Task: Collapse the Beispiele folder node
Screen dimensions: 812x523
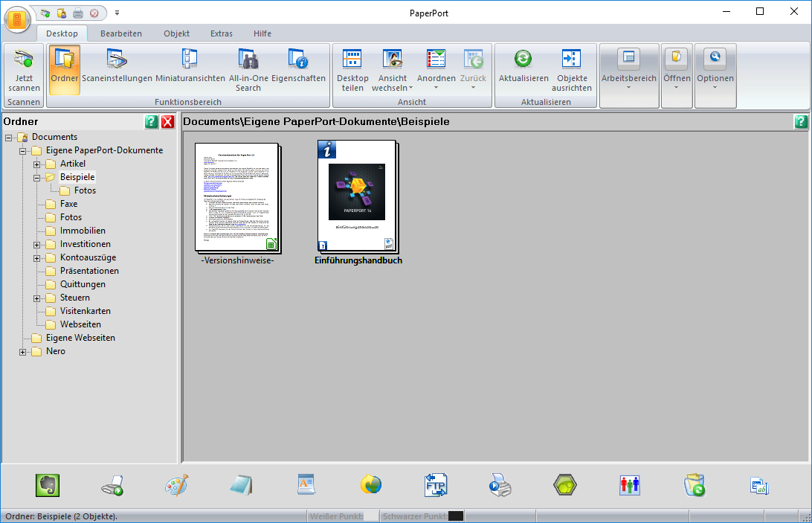Action: [37, 177]
